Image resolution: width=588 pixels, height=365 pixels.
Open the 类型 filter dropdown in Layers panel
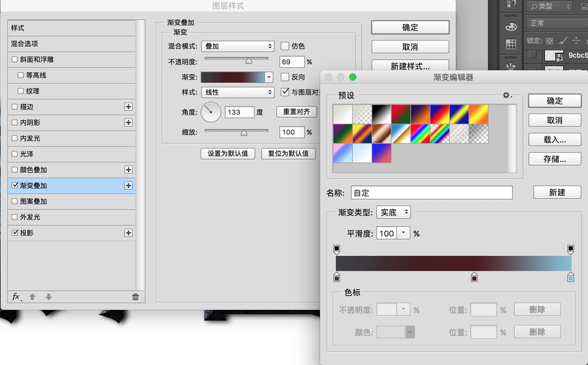(550, 6)
